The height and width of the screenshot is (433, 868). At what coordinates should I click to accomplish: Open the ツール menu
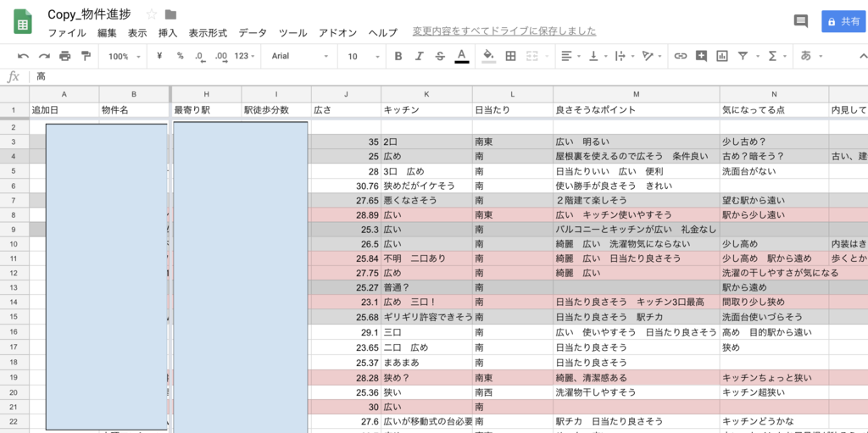(292, 33)
